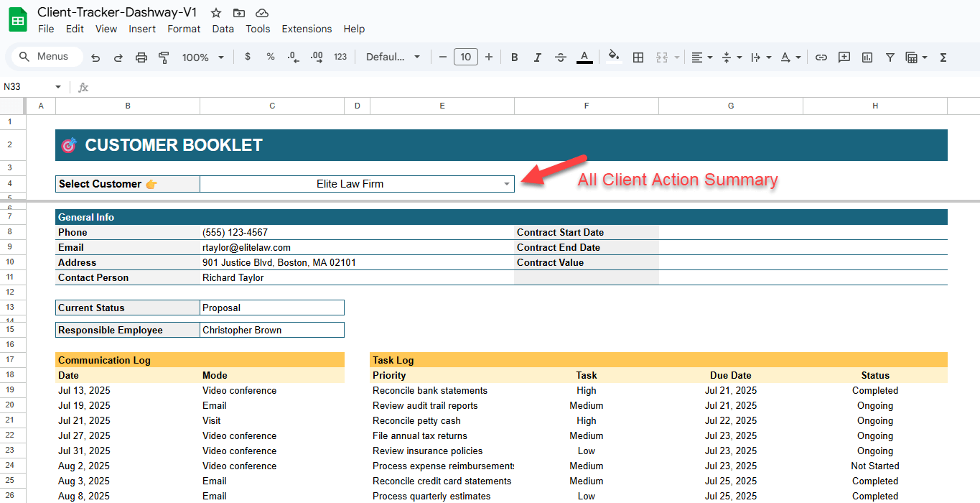Select the paint format tool

point(164,57)
